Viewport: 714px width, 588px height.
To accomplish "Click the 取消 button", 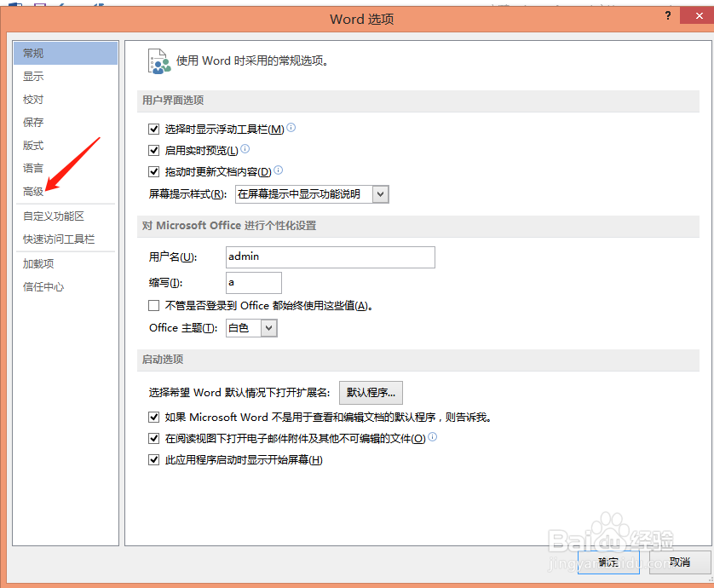I will click(x=680, y=562).
